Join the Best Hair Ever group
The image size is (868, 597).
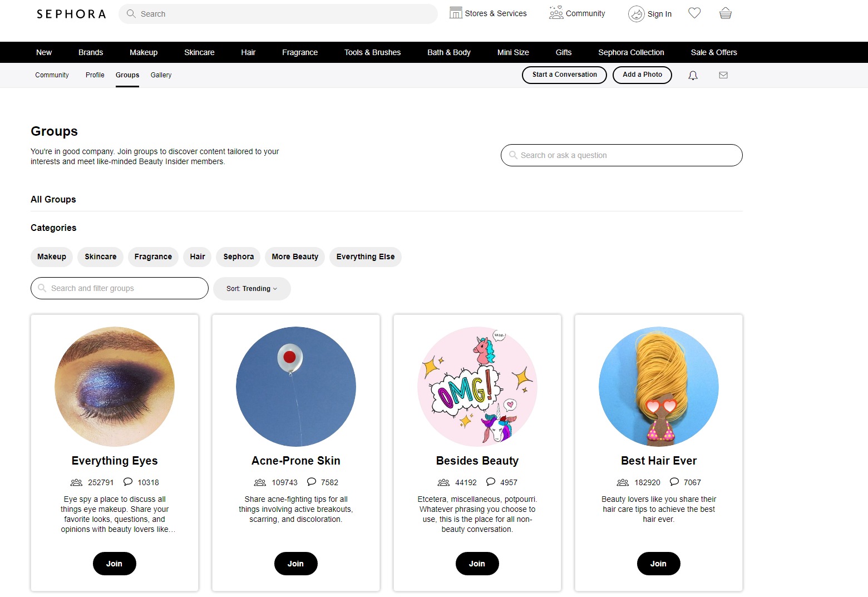tap(658, 564)
